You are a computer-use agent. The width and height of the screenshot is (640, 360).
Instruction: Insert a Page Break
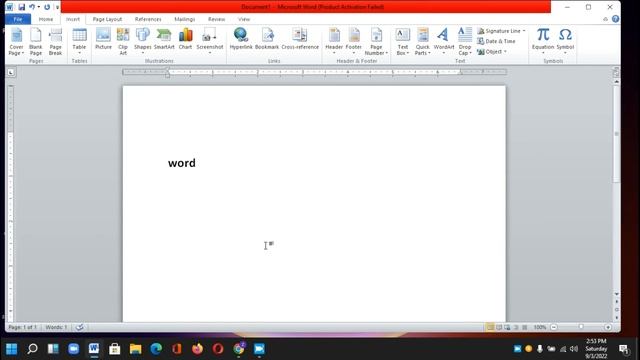(x=56, y=42)
